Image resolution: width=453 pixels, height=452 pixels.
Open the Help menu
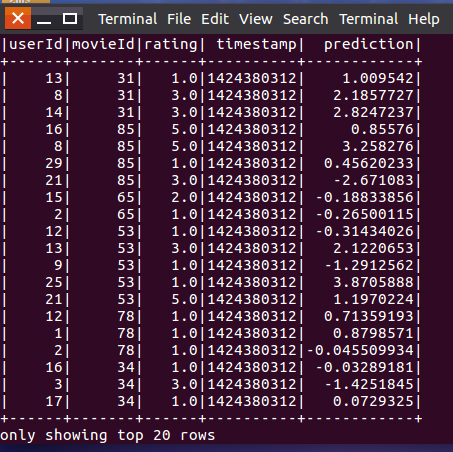pyautogui.click(x=424, y=19)
